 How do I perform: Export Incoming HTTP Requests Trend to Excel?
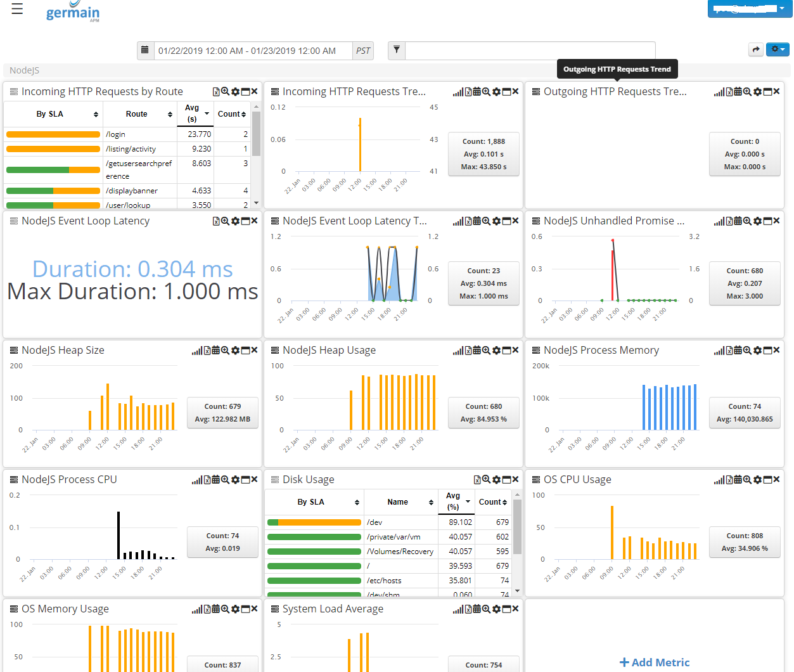click(468, 91)
